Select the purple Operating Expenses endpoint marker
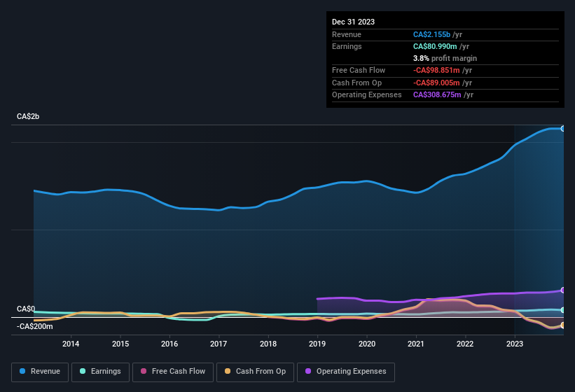The width and height of the screenshot is (575, 392). (x=563, y=290)
